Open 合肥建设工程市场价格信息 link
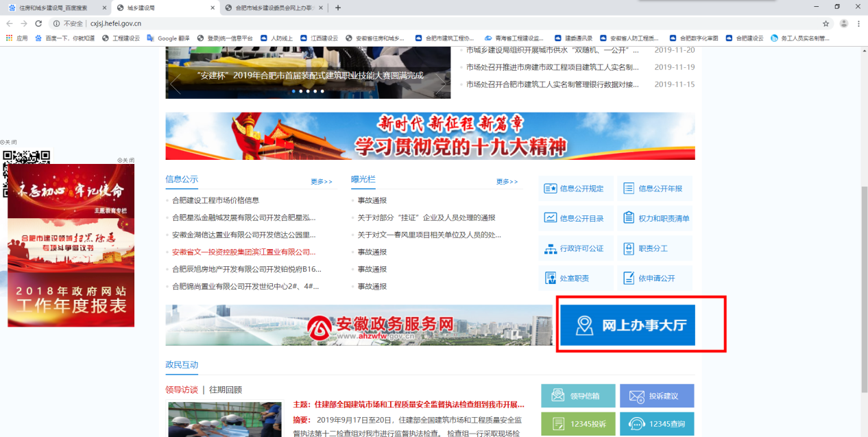 point(215,200)
